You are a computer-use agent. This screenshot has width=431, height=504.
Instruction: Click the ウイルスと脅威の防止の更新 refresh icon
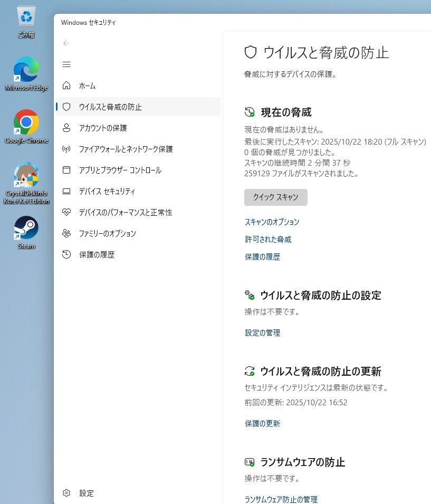pos(250,371)
